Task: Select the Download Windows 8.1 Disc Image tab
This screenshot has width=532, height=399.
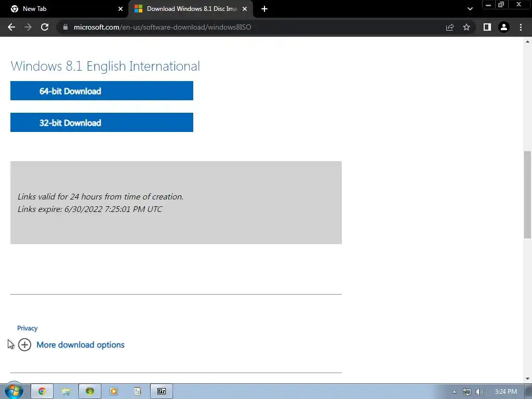Action: pos(191,9)
